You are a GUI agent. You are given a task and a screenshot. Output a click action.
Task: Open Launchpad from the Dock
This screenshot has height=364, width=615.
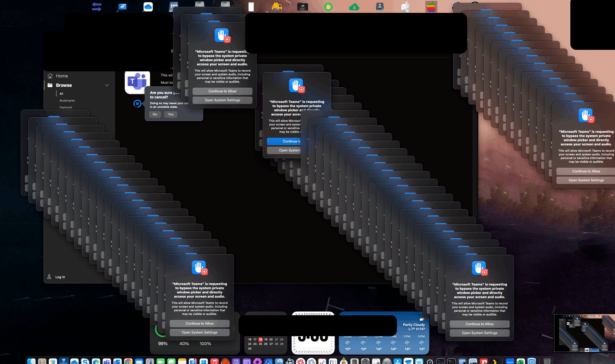coord(42,361)
